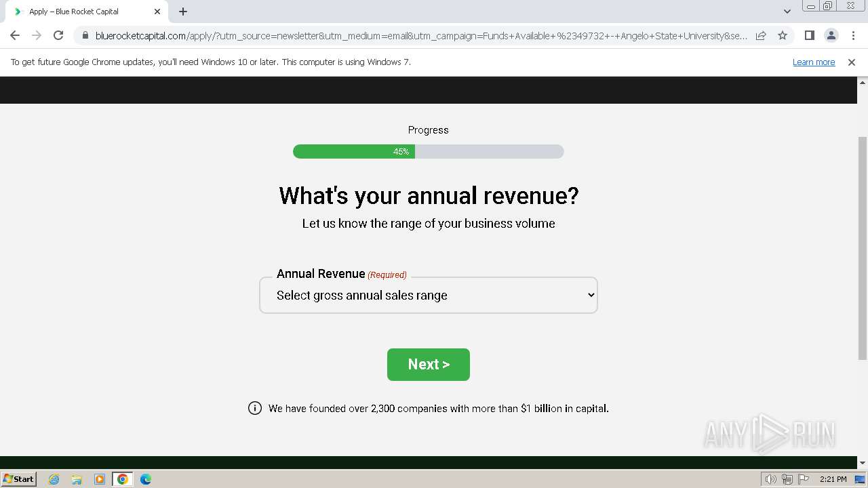Restore down the Chrome window
This screenshot has width=868, height=488.
coord(828,6)
